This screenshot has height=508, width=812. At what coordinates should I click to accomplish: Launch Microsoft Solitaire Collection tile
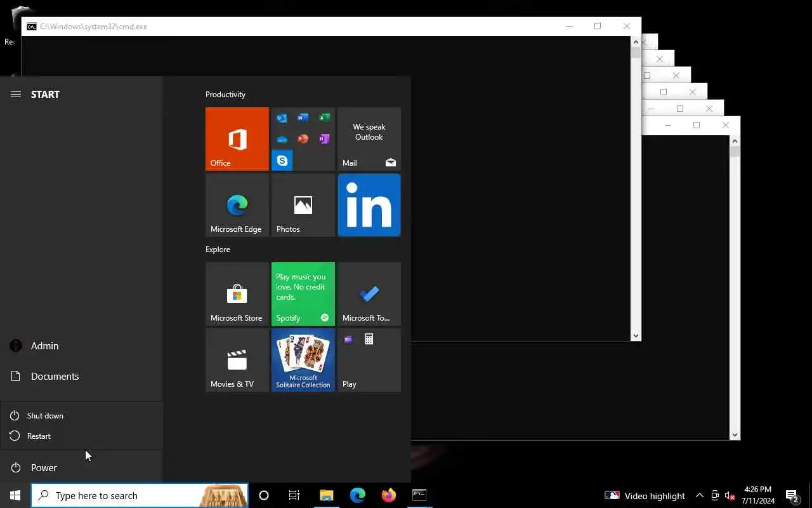[x=303, y=360]
